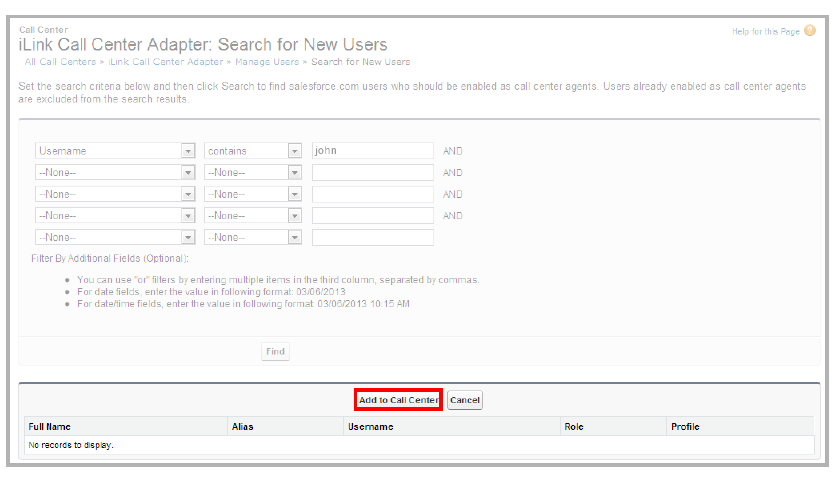Click the 'Search for New Users' breadcrumb text

coord(361,62)
